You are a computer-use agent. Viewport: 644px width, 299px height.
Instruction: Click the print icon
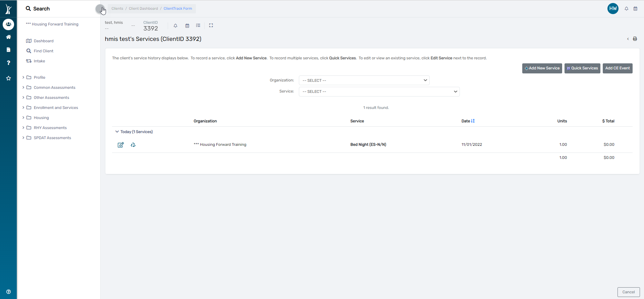(x=635, y=39)
